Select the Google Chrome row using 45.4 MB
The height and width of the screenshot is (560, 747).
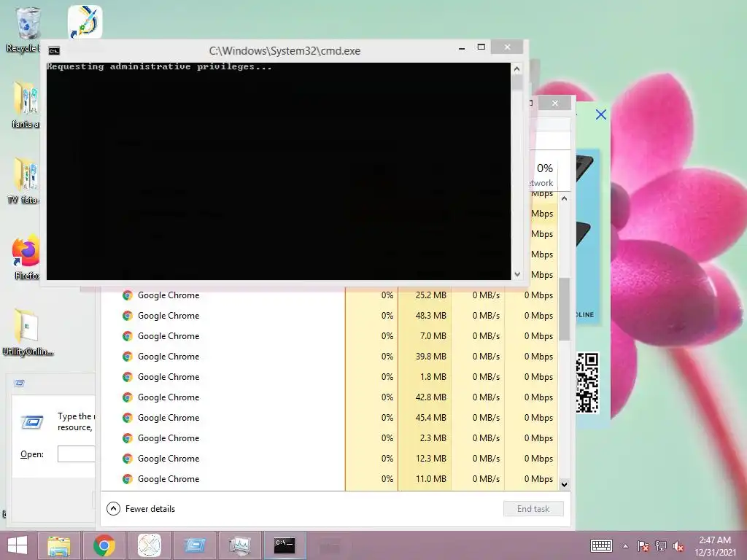329,418
